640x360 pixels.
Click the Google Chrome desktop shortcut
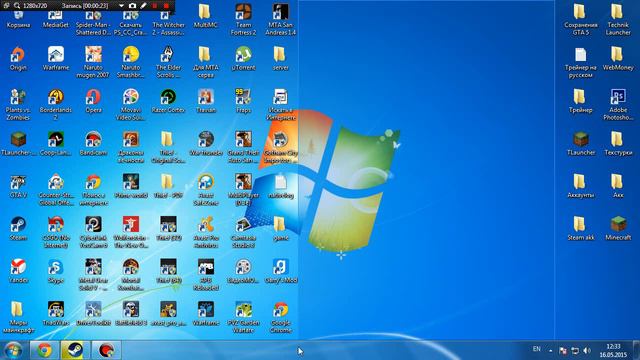point(281,318)
